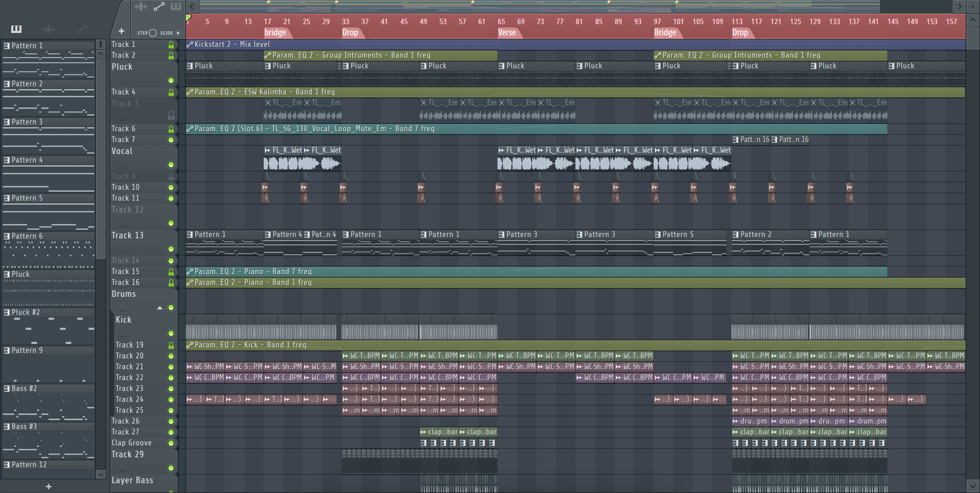Collapse the Drums track group

pyautogui.click(x=160, y=308)
